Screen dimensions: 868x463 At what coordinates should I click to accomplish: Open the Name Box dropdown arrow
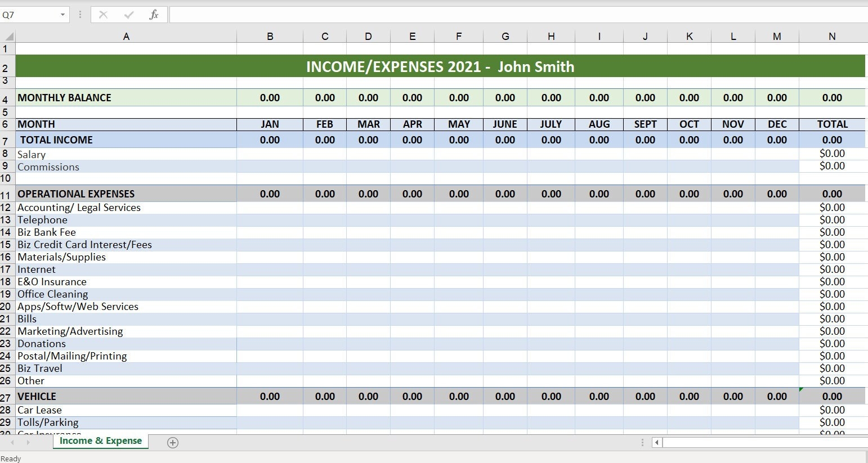[62, 15]
